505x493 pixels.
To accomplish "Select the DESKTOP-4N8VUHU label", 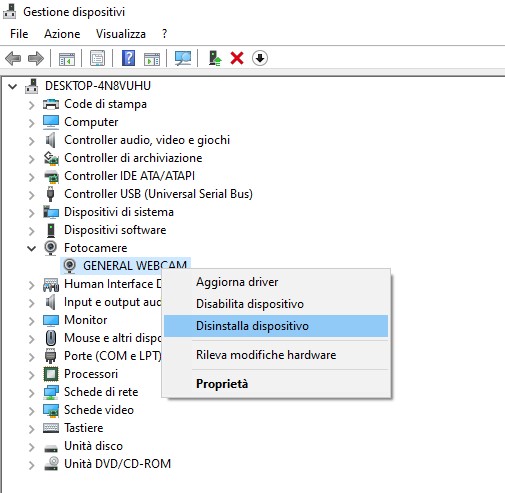I will point(98,86).
